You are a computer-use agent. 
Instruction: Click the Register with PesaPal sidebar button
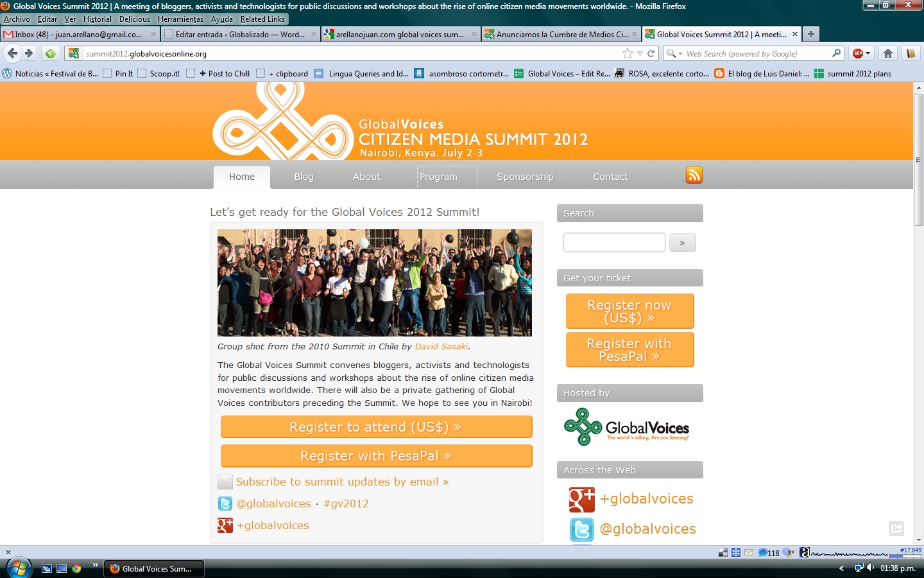(629, 350)
